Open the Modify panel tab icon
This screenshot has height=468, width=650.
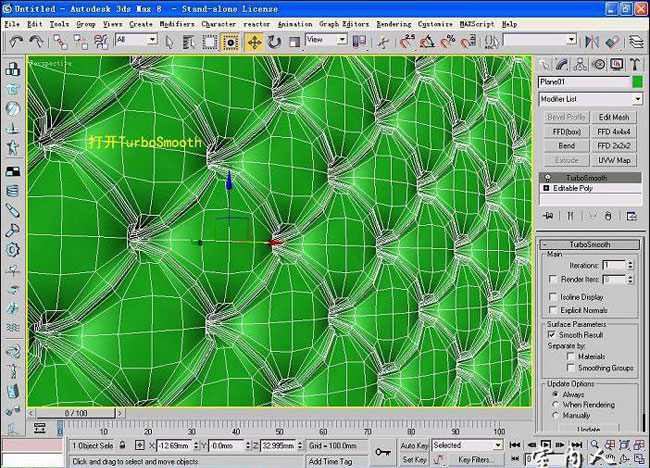pyautogui.click(x=562, y=64)
